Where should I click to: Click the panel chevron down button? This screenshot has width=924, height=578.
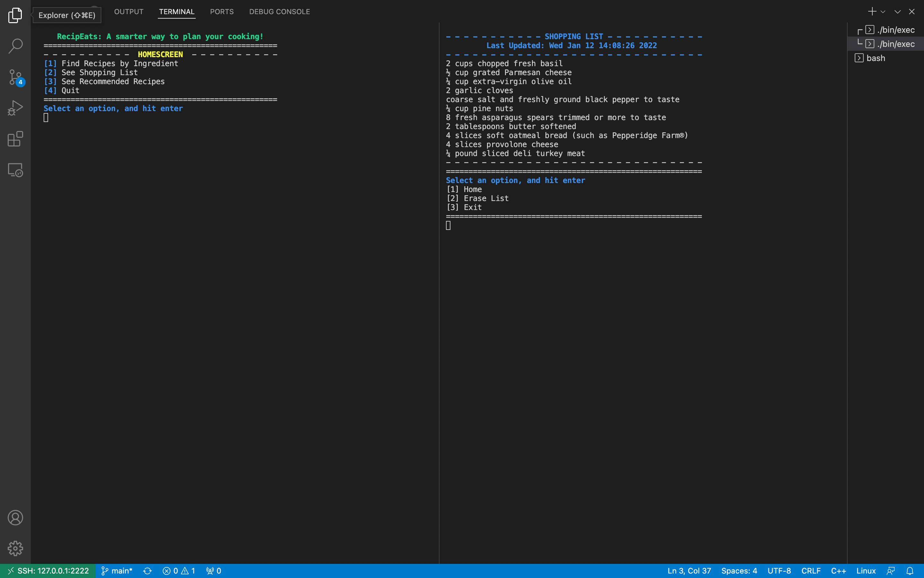[898, 12]
